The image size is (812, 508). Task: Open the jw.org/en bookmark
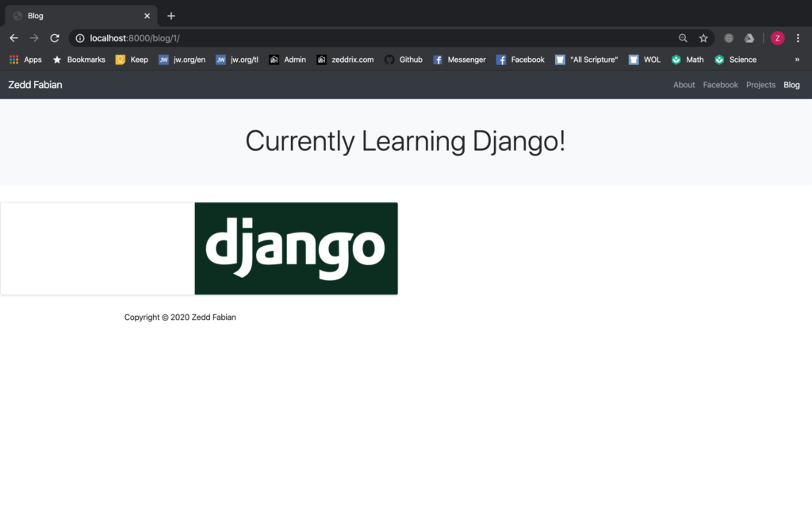(x=182, y=60)
